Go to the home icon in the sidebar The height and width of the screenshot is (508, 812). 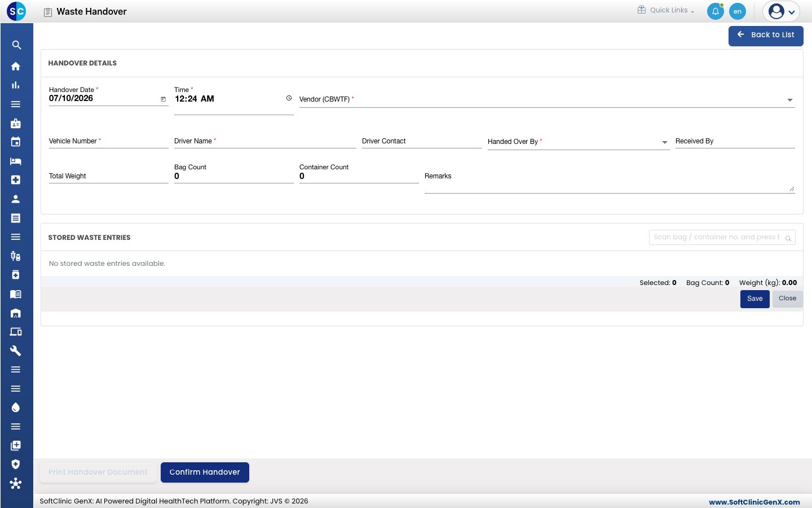pos(16,66)
